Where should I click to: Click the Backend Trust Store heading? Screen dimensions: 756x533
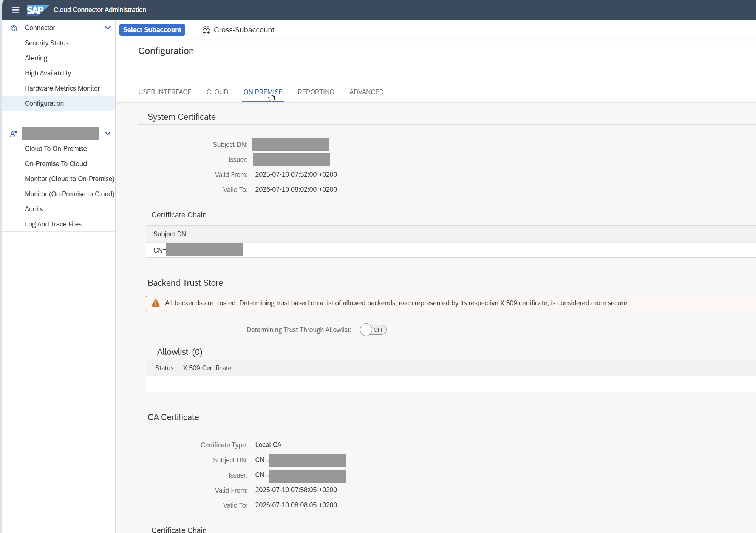click(185, 283)
